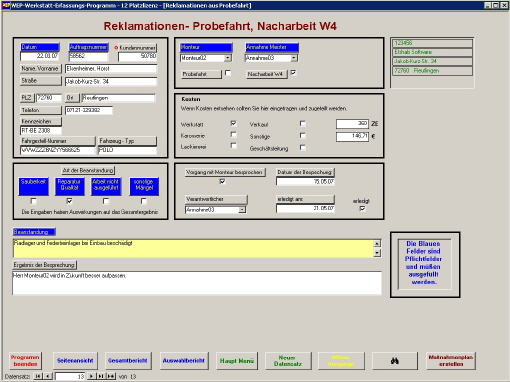The image size is (510, 382).
Task: Click the yellow Beanstandung text area
Action: [193, 248]
